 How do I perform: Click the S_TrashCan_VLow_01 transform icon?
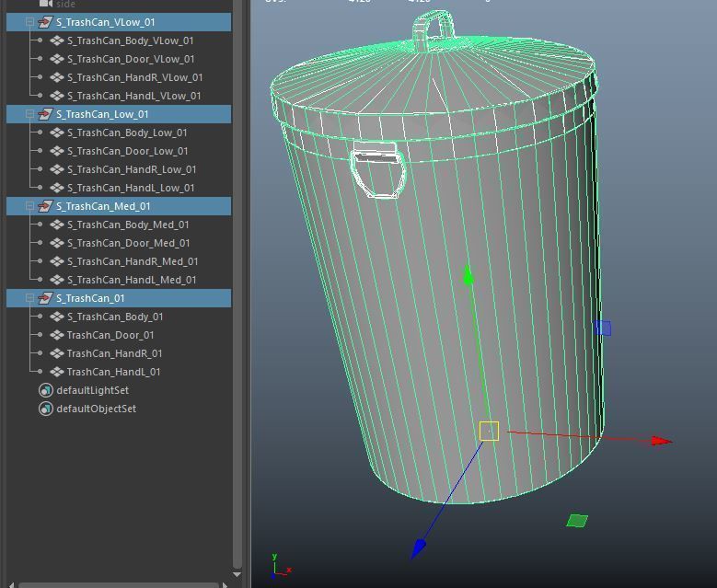pos(45,22)
